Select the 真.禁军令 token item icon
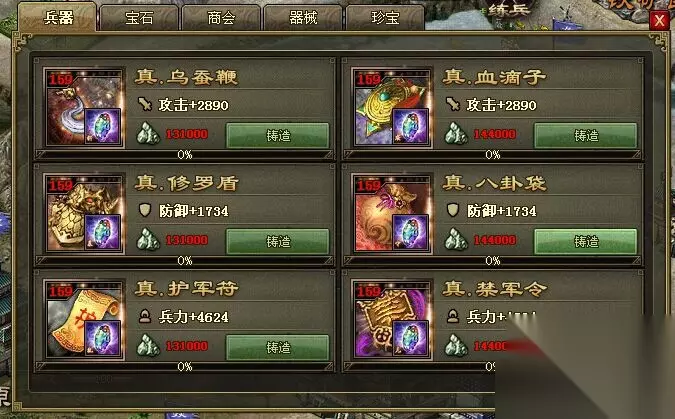Screen dimensions: 675x419 coord(392,320)
